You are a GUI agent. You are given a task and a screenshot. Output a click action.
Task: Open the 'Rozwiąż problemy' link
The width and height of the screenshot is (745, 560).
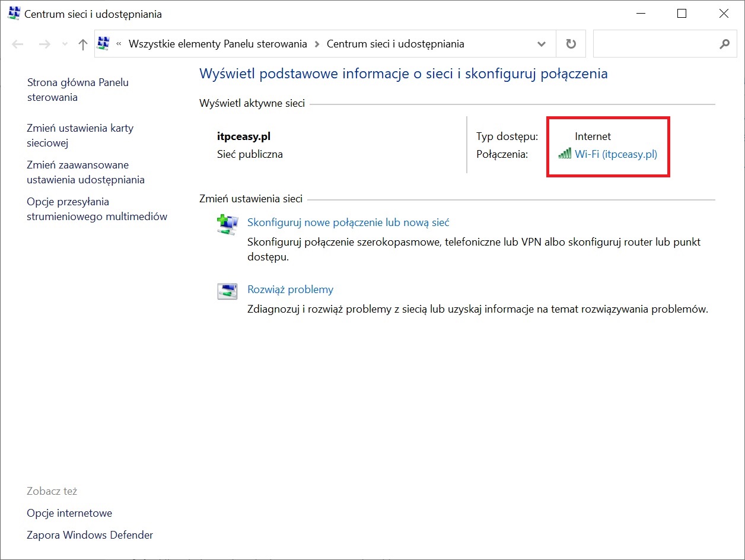(x=290, y=289)
